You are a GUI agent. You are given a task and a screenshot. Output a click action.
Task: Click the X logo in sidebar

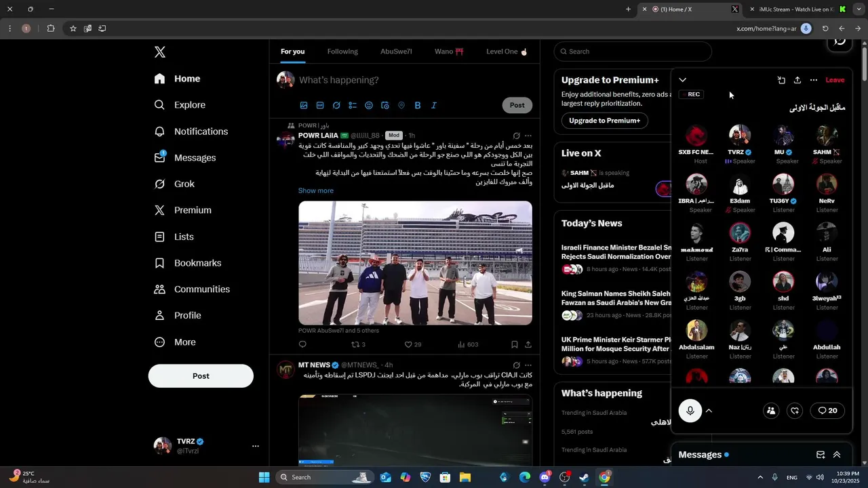click(x=159, y=52)
